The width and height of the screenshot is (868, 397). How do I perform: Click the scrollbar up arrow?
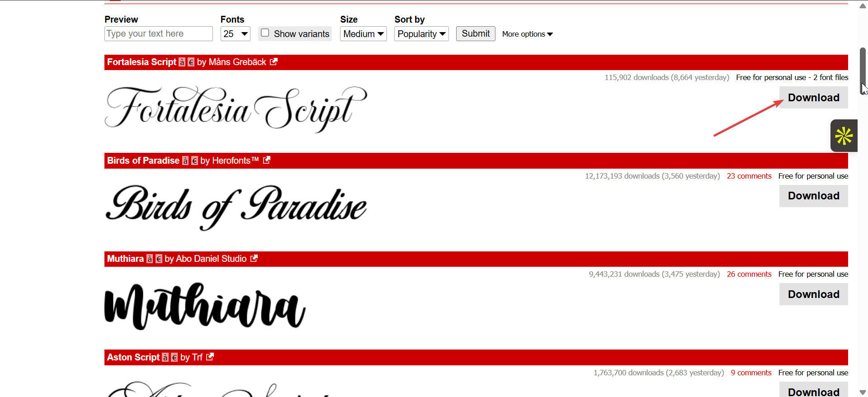863,6
